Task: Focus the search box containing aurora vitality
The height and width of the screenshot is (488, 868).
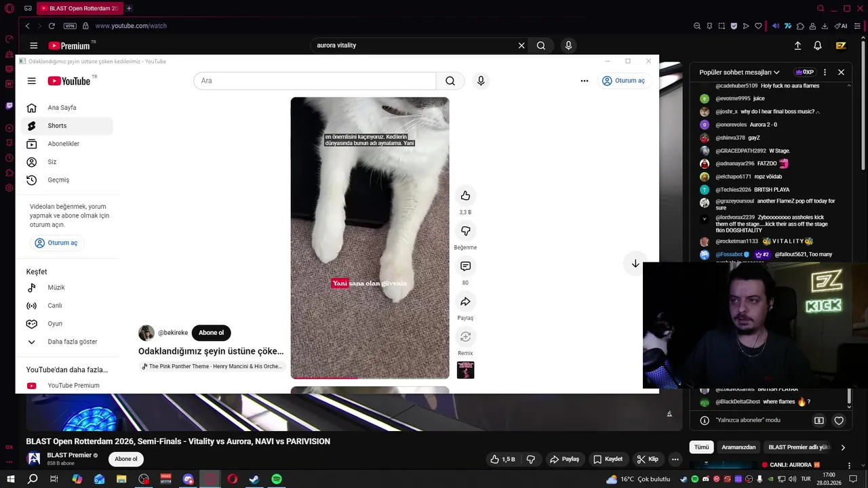Action: point(414,45)
